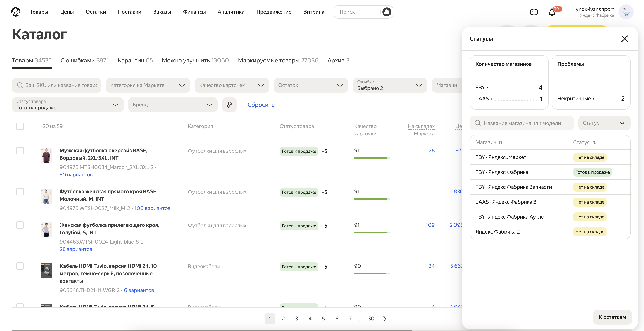
Task: Switch to the Архив tab
Action: coord(338,60)
